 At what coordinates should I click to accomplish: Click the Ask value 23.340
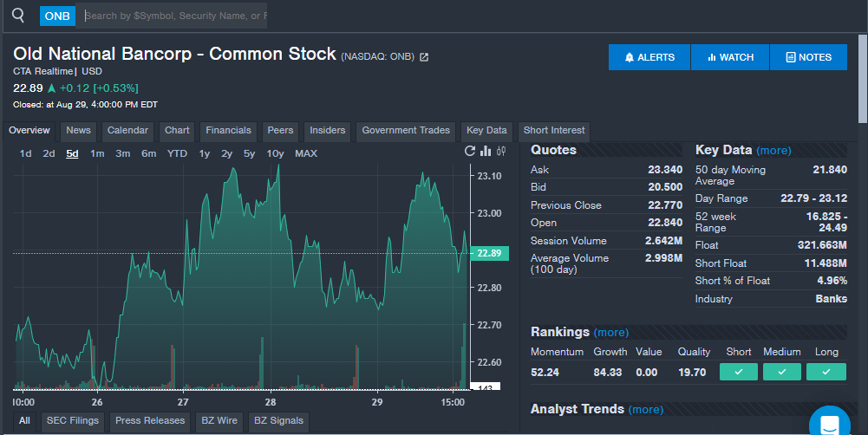tap(665, 170)
